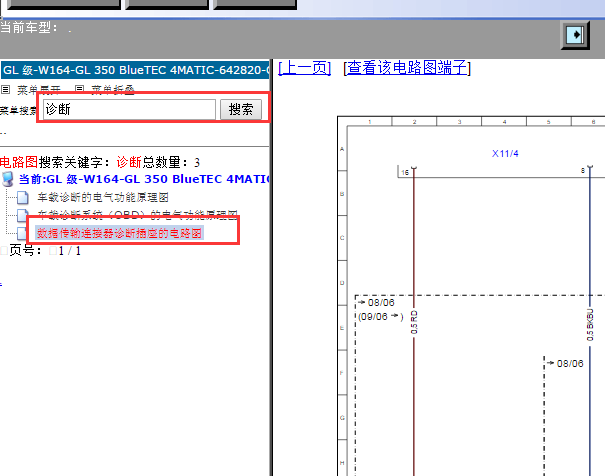Select 数据传输连接器诊断插座的电路图 item

(x=119, y=233)
